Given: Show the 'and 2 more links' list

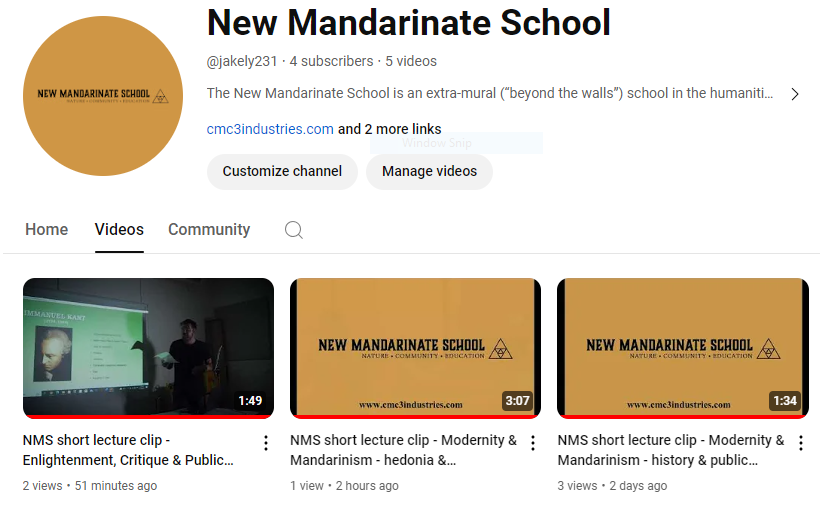Looking at the screenshot, I should (390, 129).
